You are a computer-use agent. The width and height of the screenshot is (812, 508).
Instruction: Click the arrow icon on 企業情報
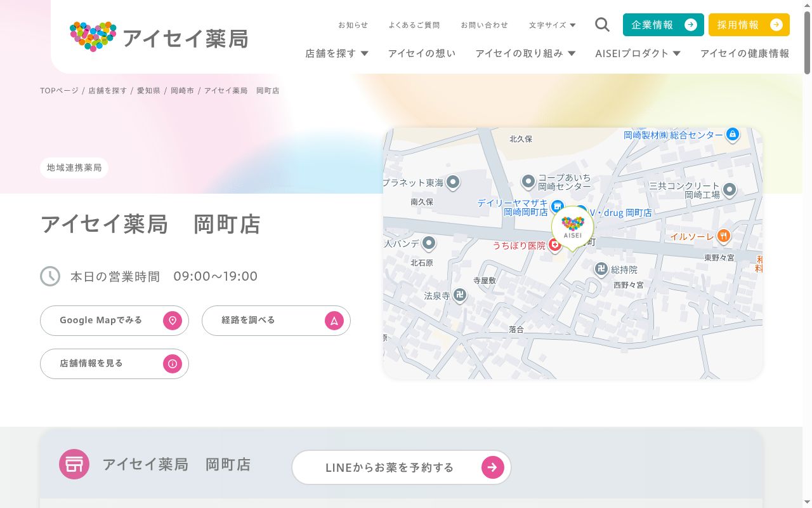click(x=691, y=25)
